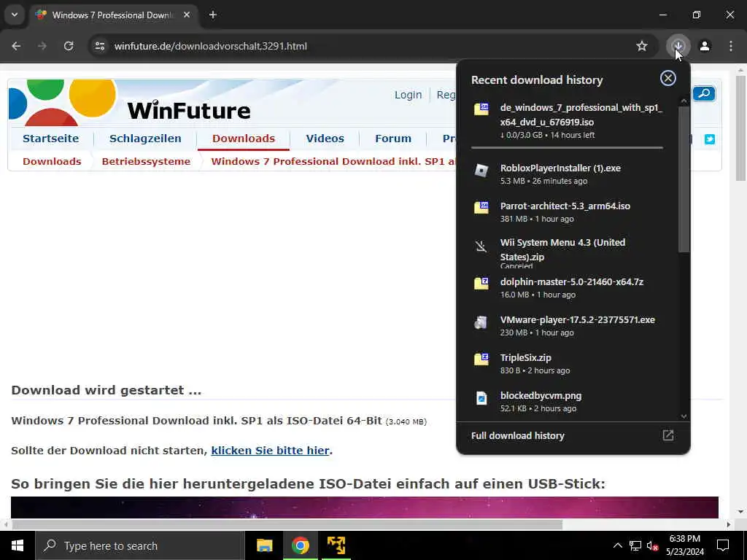Click the blockedbycvm.png image file icon

pos(481,397)
